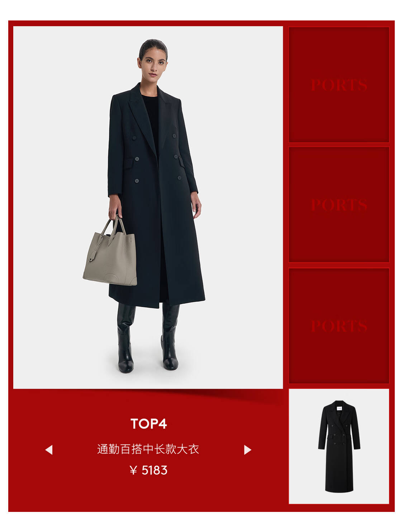Open the flat-lay black coat thumbnail
The image size is (403, 532).
pos(339,446)
